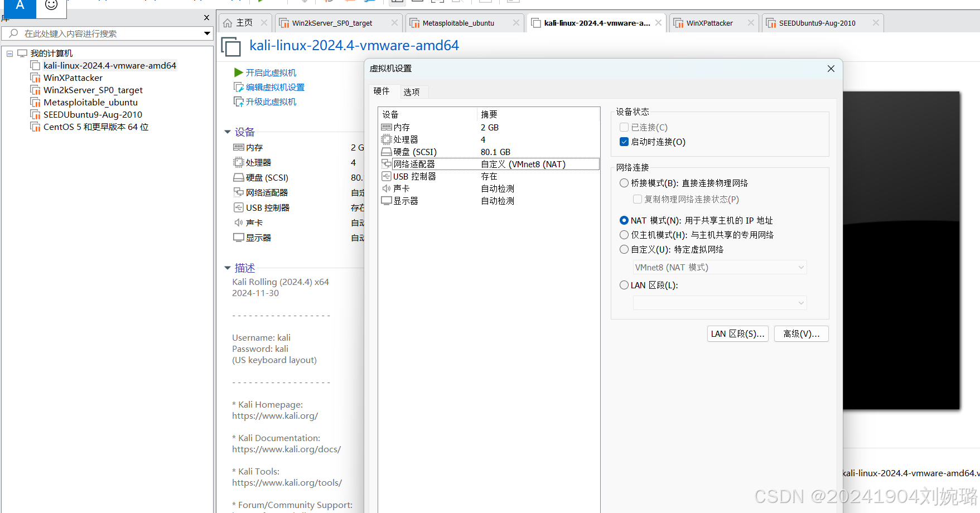Click the USB controller icon in dialog list
Screen dimensions: 980x513
tap(387, 176)
